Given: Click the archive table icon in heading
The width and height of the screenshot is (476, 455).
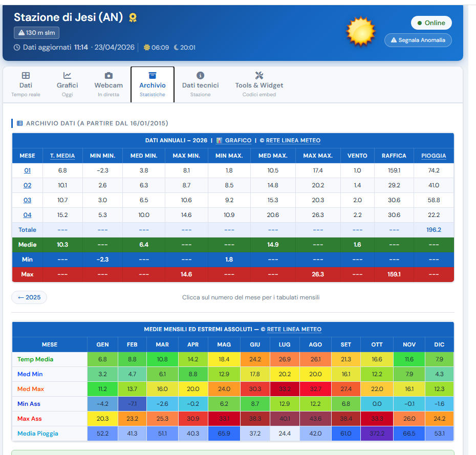Looking at the screenshot, I should point(19,123).
